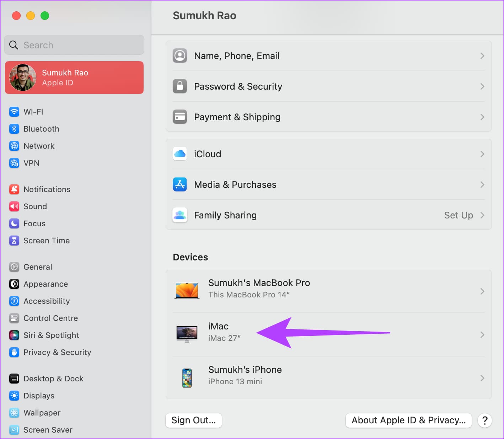Open iMac device details chevron
Screen dimensions: 504x439
482,335
